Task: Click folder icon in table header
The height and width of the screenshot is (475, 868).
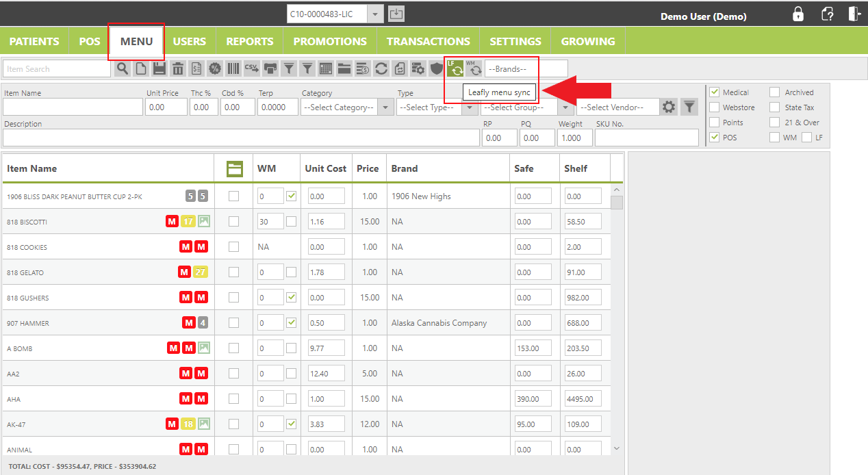Action: (x=235, y=169)
